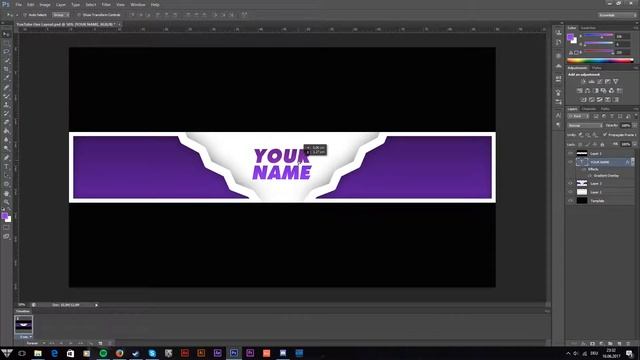This screenshot has height=360, width=640.
Task: Click the timeline frame 1 thumbnail
Action: [x=23, y=325]
